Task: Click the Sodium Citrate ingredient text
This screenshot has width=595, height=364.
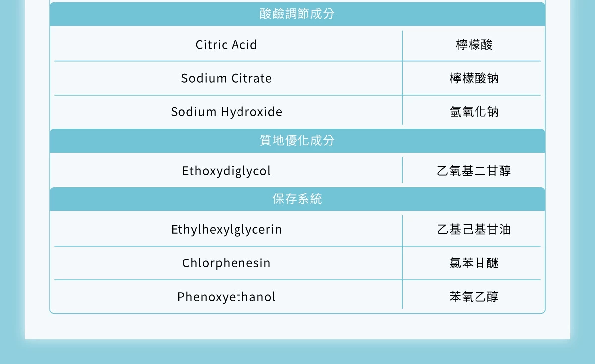Action: [x=227, y=78]
